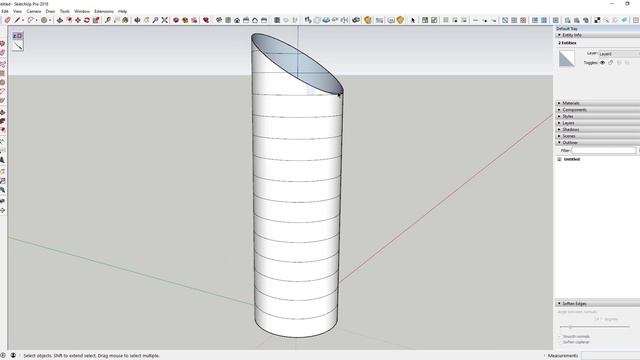Select the Tape Measure tool
640x360 pixels.
[108, 20]
